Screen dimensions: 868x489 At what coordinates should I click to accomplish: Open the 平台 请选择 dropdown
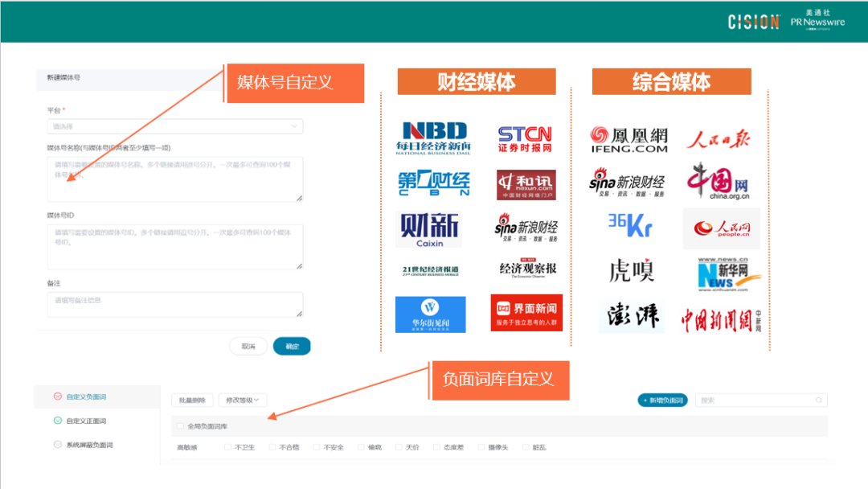click(x=175, y=126)
